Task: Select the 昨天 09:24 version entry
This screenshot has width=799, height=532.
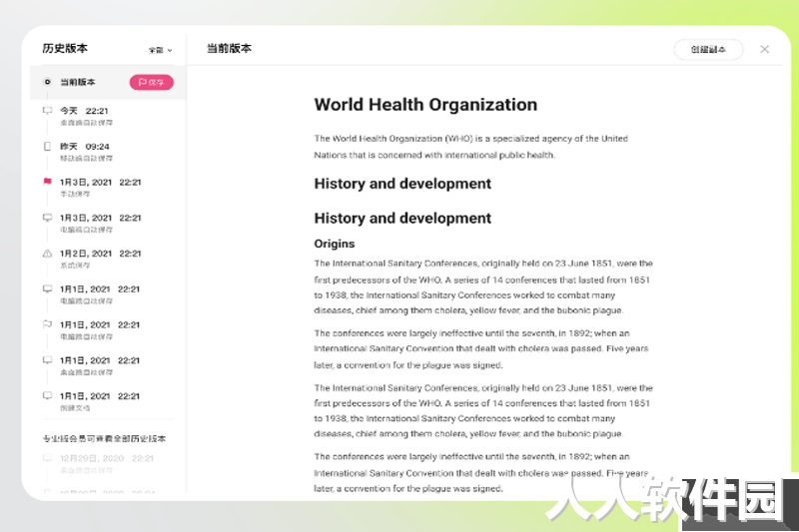Action: pyautogui.click(x=108, y=152)
